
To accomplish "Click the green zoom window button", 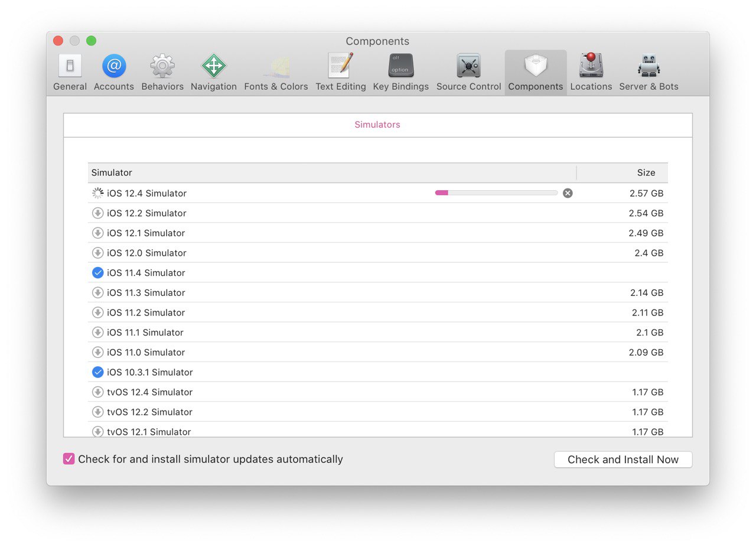I will coord(91,41).
